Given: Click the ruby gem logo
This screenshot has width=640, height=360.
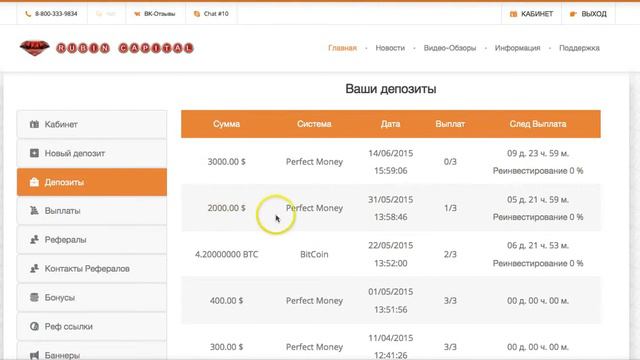Looking at the screenshot, I should pyautogui.click(x=35, y=48).
